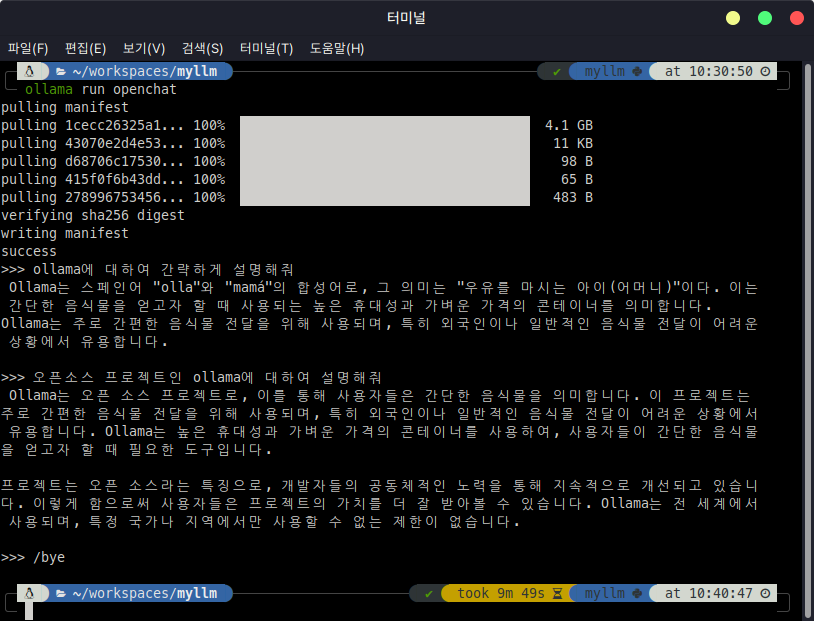Click the 'pulling 1cecc26325a1' line
Screen dimensions: 814x621
pos(113,125)
